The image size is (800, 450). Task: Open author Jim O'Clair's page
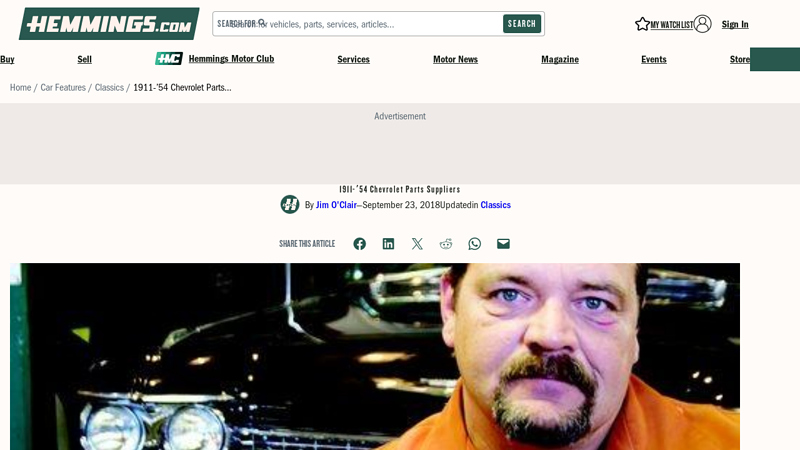click(x=336, y=205)
